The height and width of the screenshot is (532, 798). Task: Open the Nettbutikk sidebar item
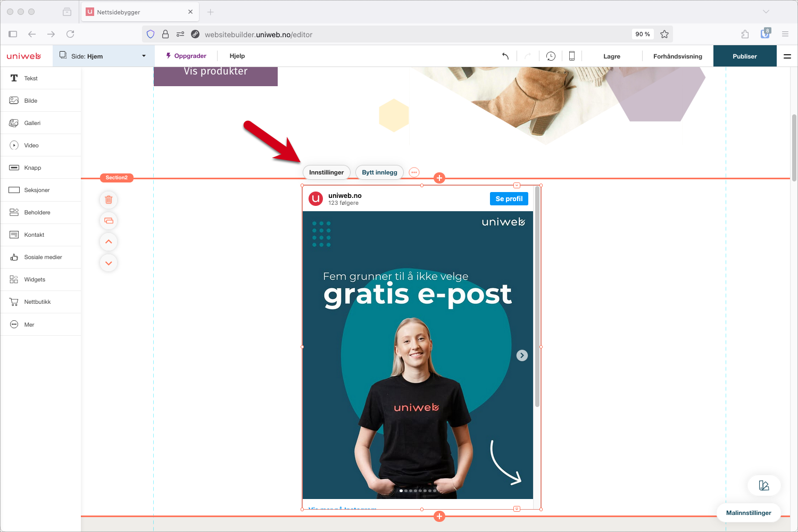pos(40,302)
